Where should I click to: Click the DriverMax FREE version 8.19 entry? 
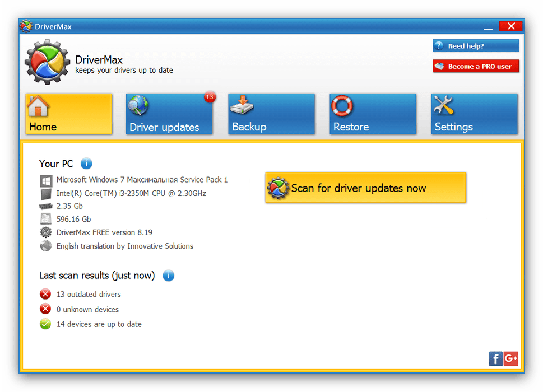(104, 232)
